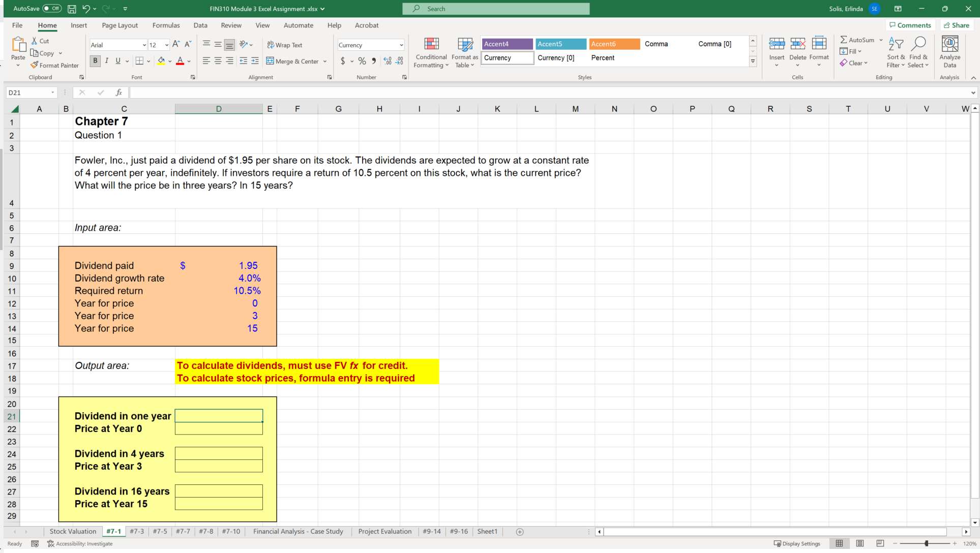Screen dimensions: 980x553
Task: Open the AutoSum dropdown arrow
Action: pos(881,40)
